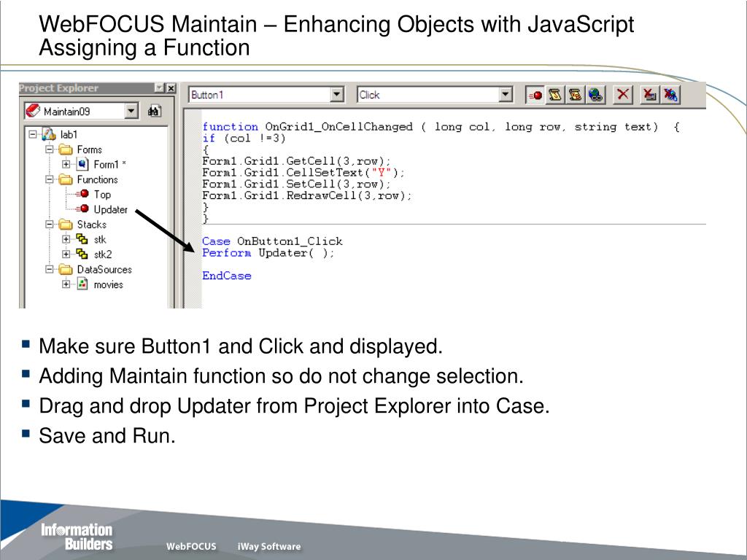
Task: Expand the stk stack node
Action: 66,239
